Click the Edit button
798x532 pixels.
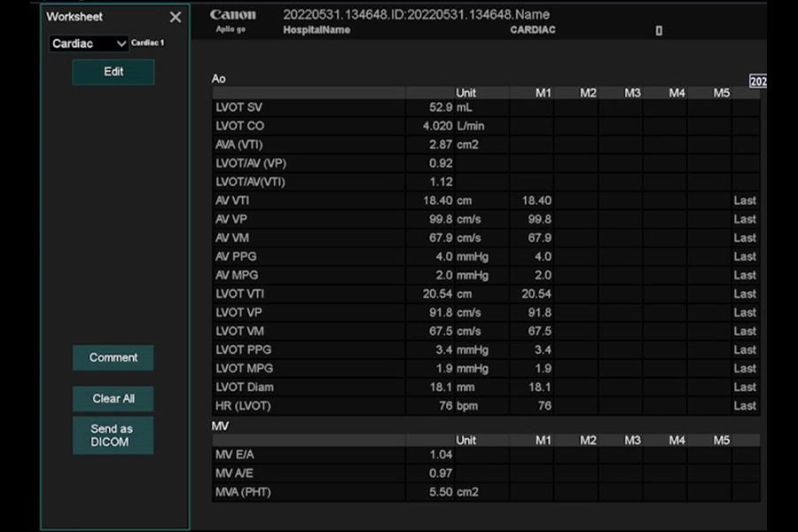[x=113, y=72]
